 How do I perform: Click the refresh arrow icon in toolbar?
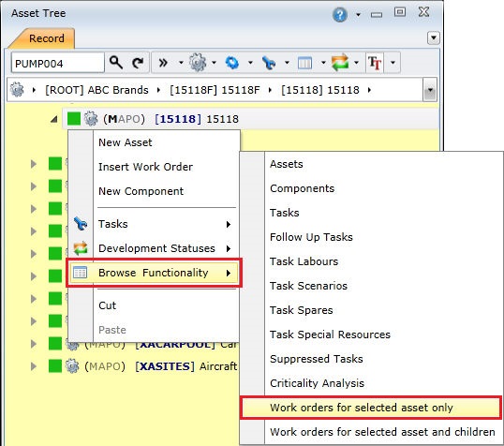coord(138,63)
